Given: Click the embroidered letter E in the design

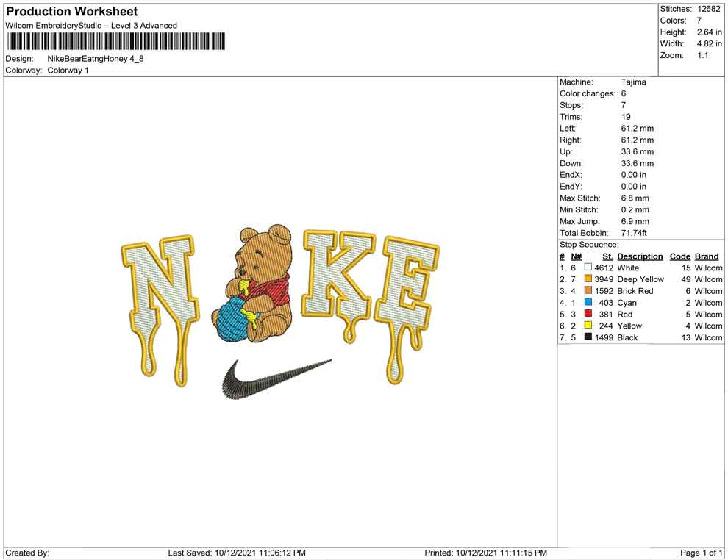Looking at the screenshot, I should (x=407, y=309).
